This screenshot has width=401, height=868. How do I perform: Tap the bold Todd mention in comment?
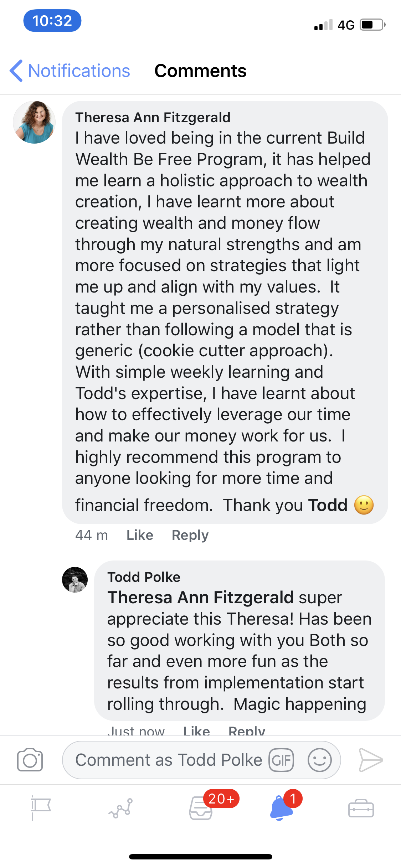pyautogui.click(x=328, y=505)
